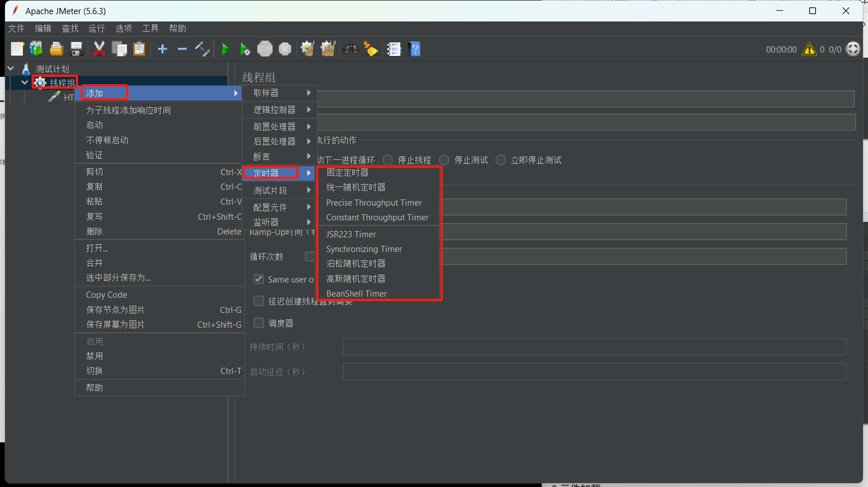Choose BeanShell Timer
The image size is (868, 487).
coord(378,293)
